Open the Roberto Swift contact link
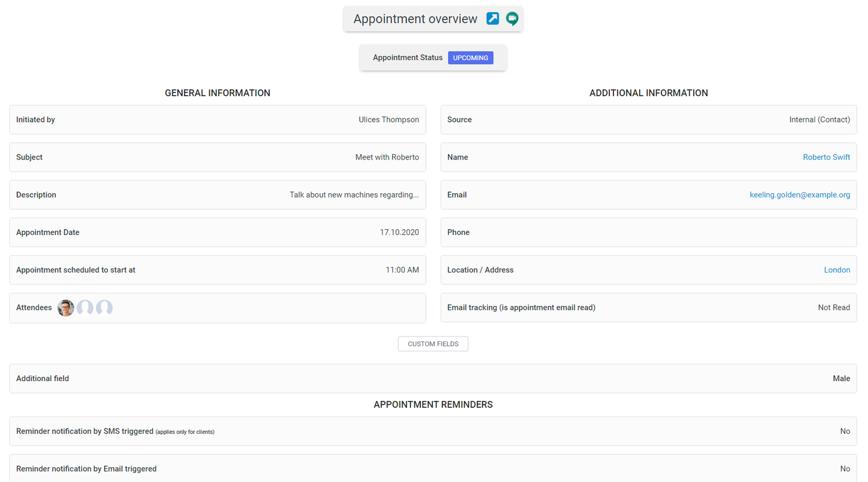868x482 pixels. point(826,157)
